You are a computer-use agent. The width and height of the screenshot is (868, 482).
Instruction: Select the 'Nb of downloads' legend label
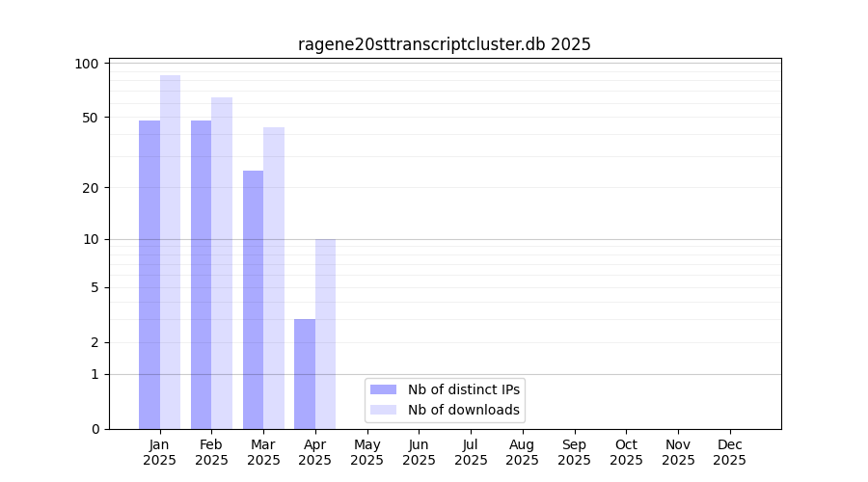(x=463, y=410)
